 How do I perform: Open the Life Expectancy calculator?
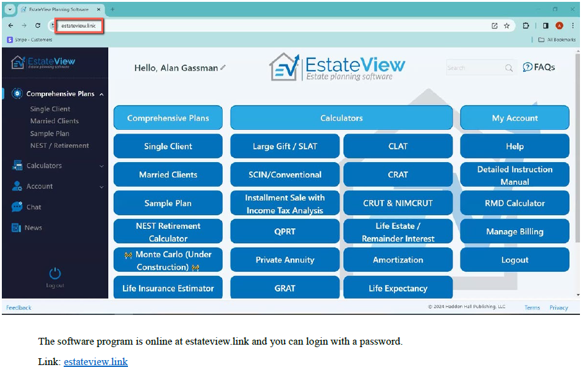(398, 288)
